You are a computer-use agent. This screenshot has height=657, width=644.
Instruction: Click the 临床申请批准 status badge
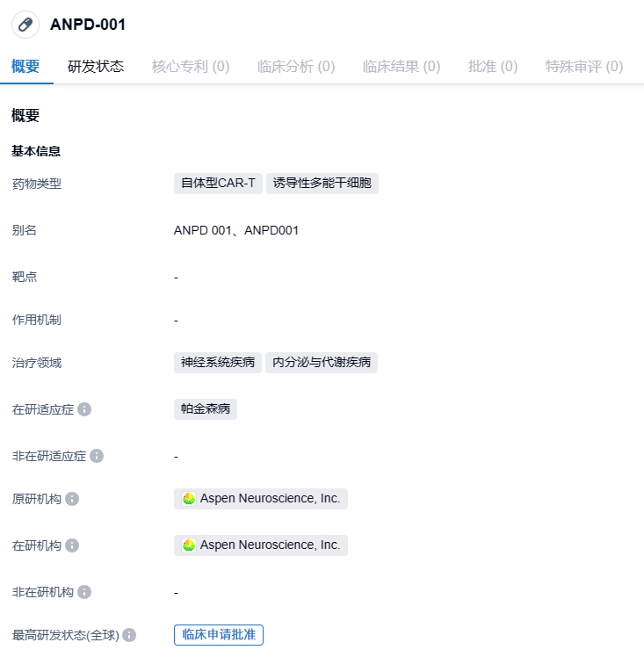pyautogui.click(x=219, y=635)
